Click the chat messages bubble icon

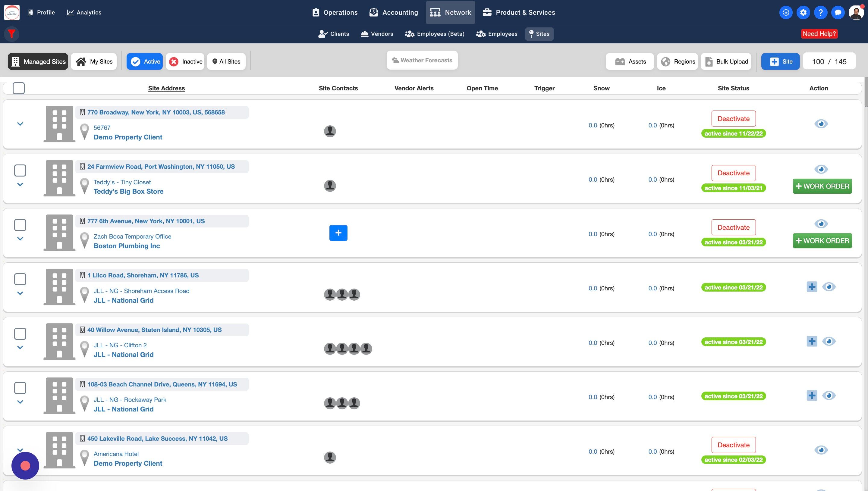(x=838, y=12)
